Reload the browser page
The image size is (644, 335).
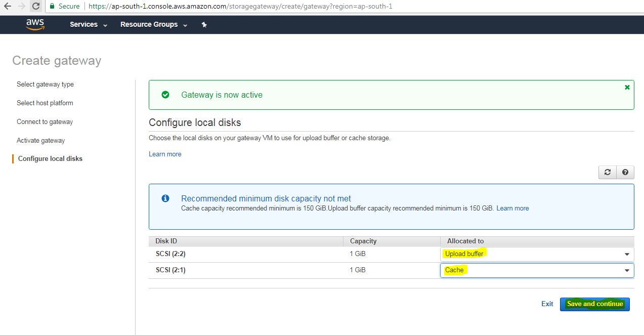tap(36, 7)
